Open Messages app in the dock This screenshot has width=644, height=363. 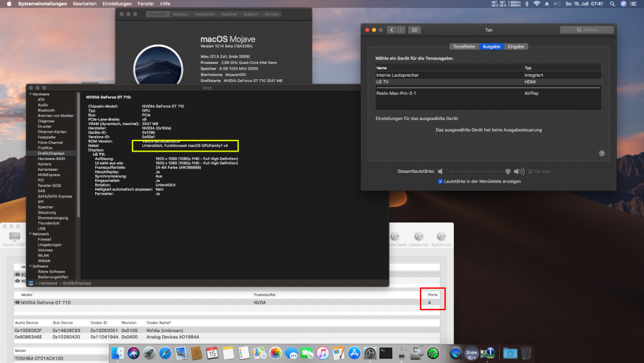[291, 353]
